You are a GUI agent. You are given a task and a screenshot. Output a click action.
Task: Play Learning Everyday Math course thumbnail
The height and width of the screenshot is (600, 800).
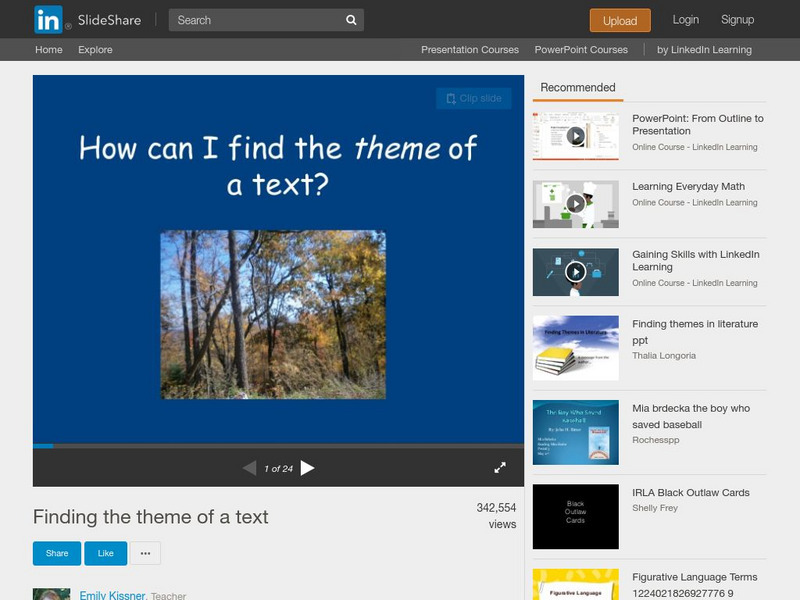pos(575,204)
